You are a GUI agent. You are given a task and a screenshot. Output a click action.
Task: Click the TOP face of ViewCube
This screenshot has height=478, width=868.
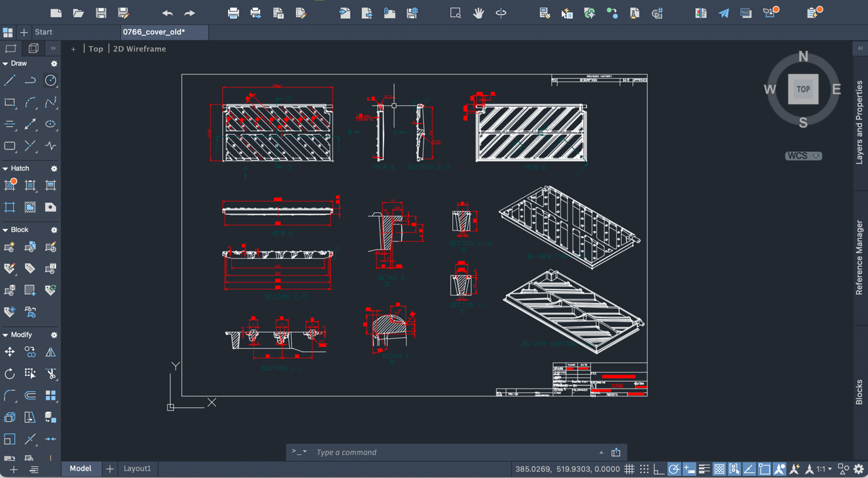coord(803,89)
